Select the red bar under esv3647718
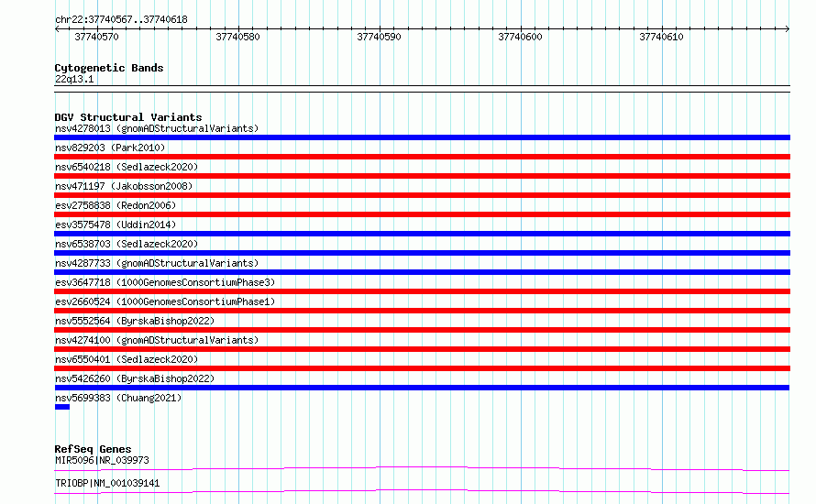Screen dimensions: 816x504 (x=422, y=291)
